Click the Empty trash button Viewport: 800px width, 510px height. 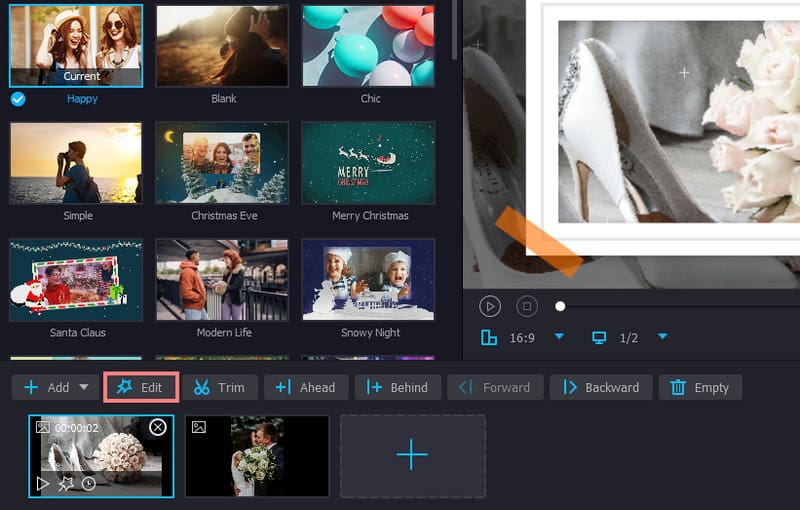pos(700,387)
